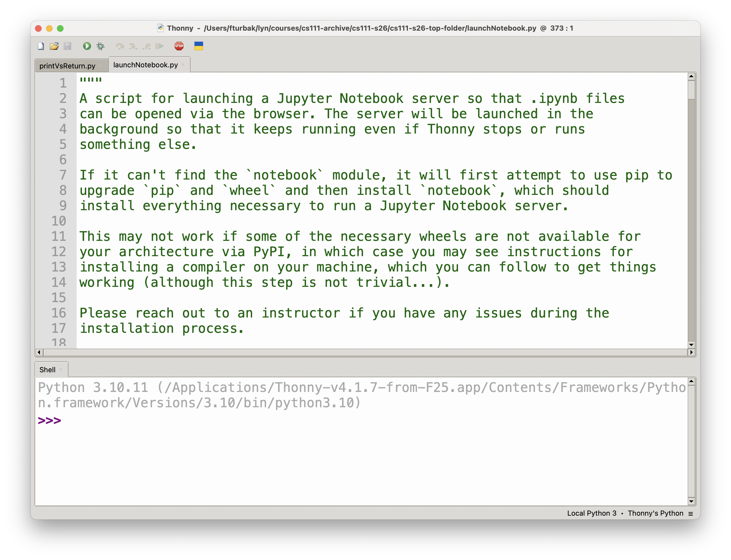Viewport: 731px width, 560px height.
Task: Close the launchNotebook.py tab
Action: click(183, 65)
